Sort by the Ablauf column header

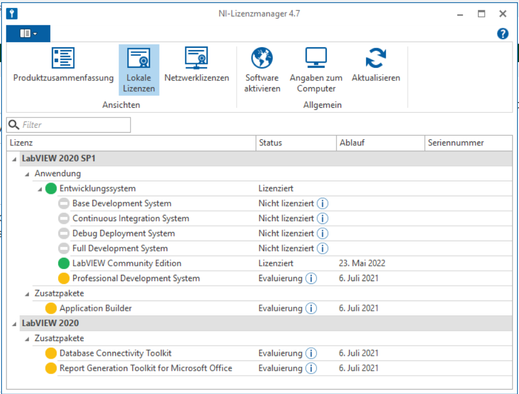(380, 143)
